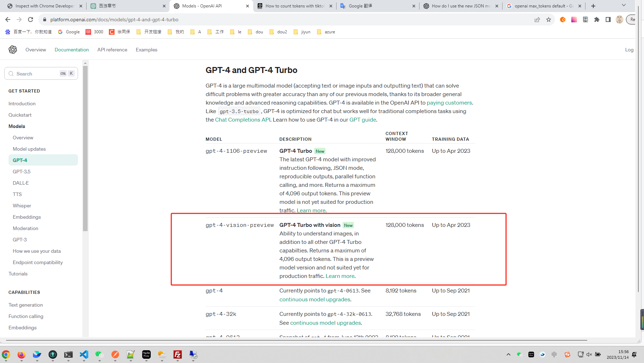This screenshot has width=644, height=363.
Task: Click the orange circular extension icon
Action: click(x=563, y=19)
